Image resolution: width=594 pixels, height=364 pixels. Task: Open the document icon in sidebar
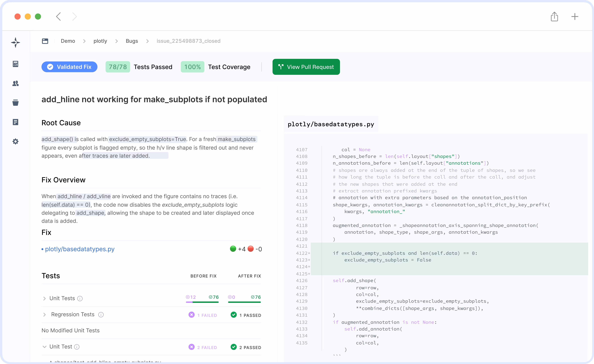tap(15, 122)
